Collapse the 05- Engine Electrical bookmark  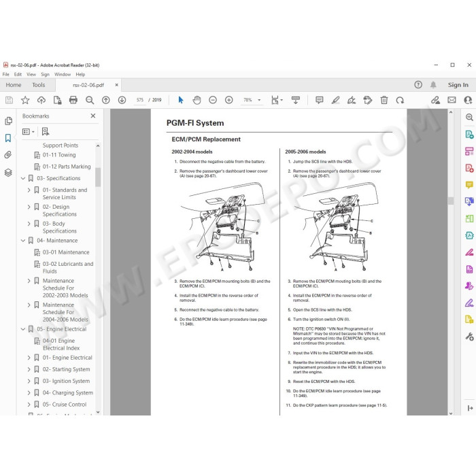tap(23, 329)
